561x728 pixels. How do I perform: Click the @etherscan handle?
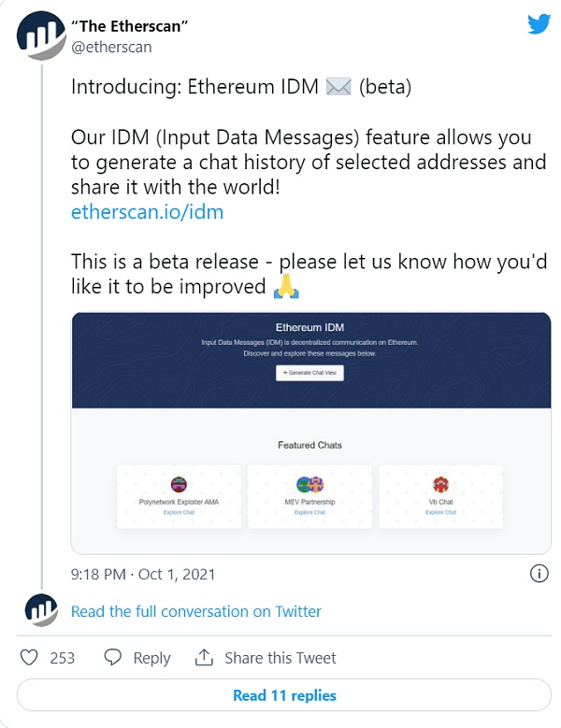click(111, 47)
